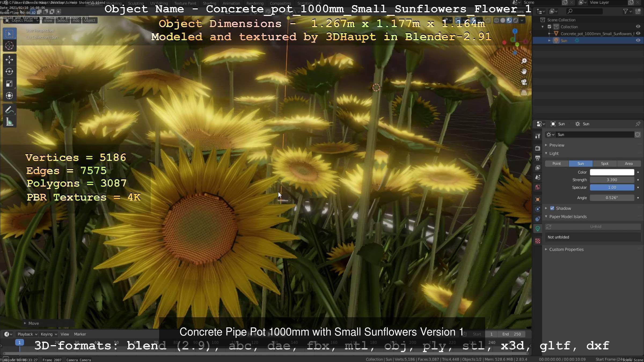644x362 pixels.
Task: Switch light type to Area
Action: tap(628, 164)
